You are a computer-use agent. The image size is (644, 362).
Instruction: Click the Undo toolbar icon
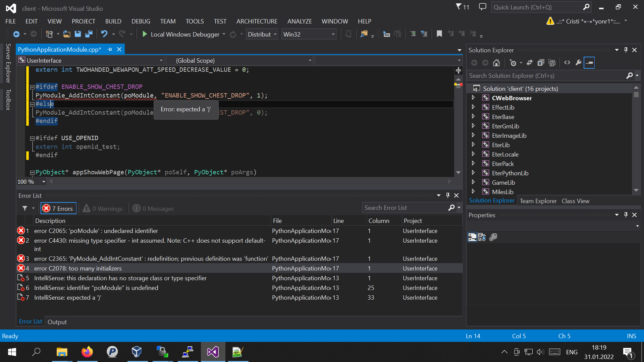point(104,34)
